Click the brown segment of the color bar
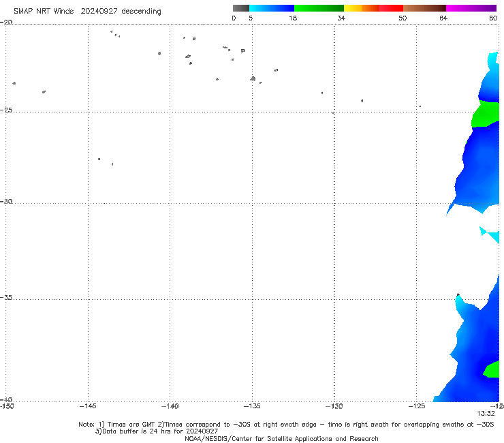This screenshot has width=504, height=443. point(424,8)
